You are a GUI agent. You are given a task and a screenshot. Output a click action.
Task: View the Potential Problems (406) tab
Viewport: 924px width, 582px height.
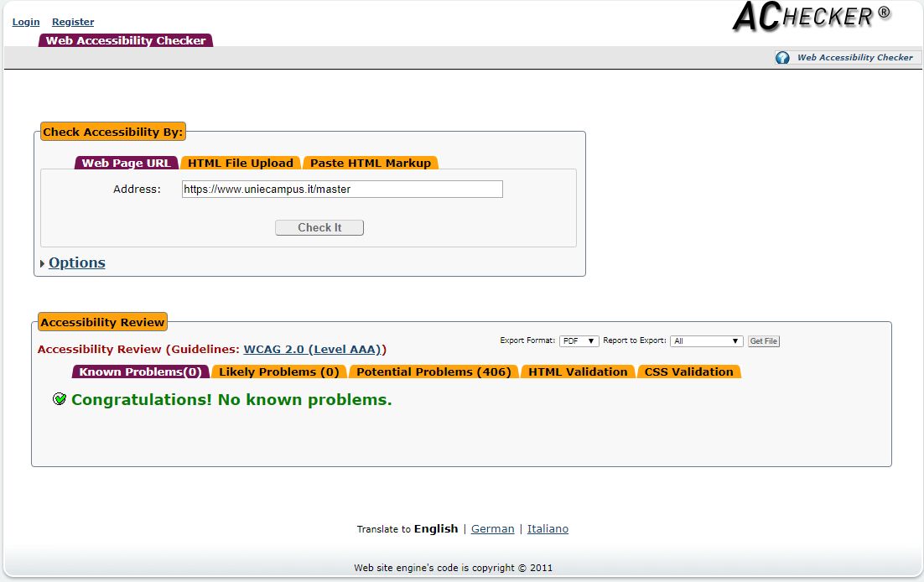pyautogui.click(x=433, y=372)
